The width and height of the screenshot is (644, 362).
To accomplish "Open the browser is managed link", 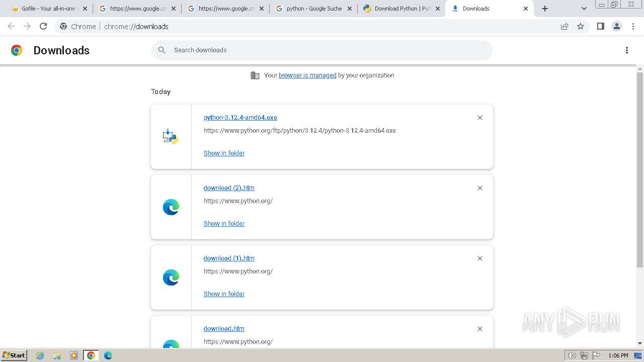I will coord(307,75).
